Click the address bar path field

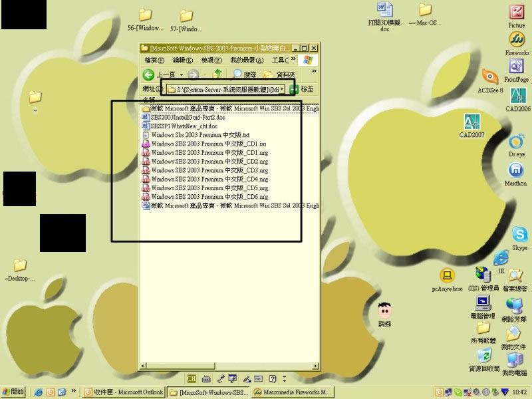225,89
